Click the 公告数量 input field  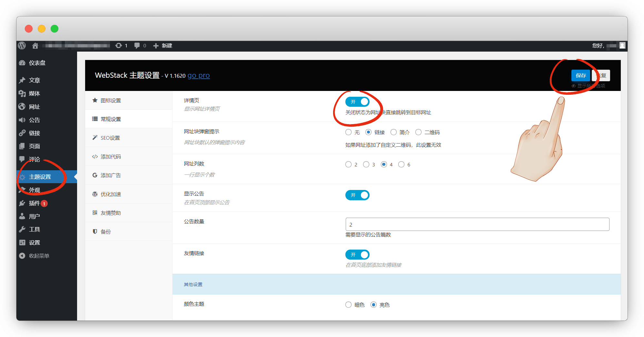(x=477, y=224)
